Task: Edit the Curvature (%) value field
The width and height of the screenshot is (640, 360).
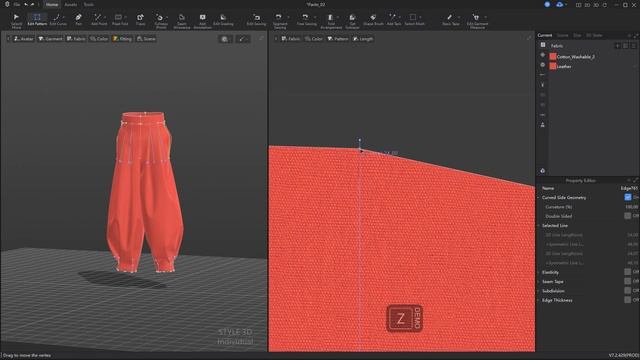Action: click(x=631, y=207)
